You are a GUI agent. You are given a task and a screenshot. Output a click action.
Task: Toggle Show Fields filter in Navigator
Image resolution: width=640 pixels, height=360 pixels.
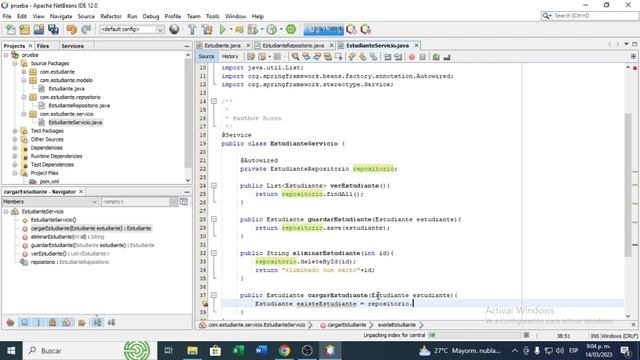(x=24, y=322)
